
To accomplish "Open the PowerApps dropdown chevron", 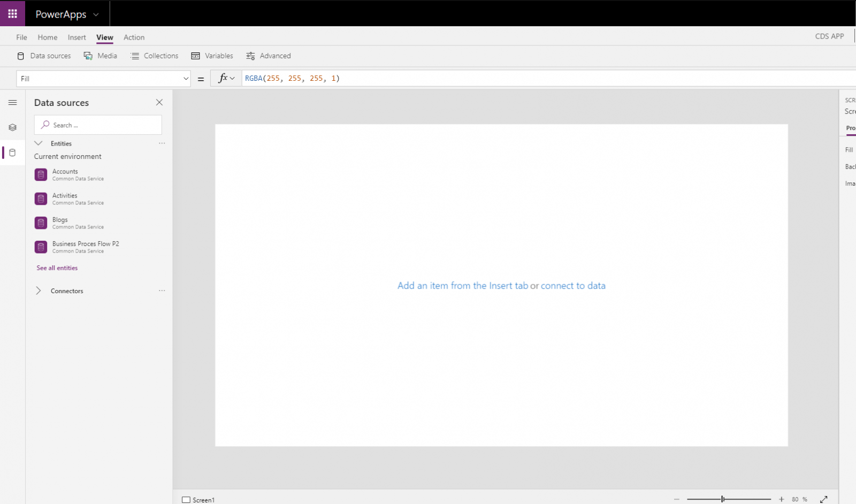I will click(x=96, y=14).
